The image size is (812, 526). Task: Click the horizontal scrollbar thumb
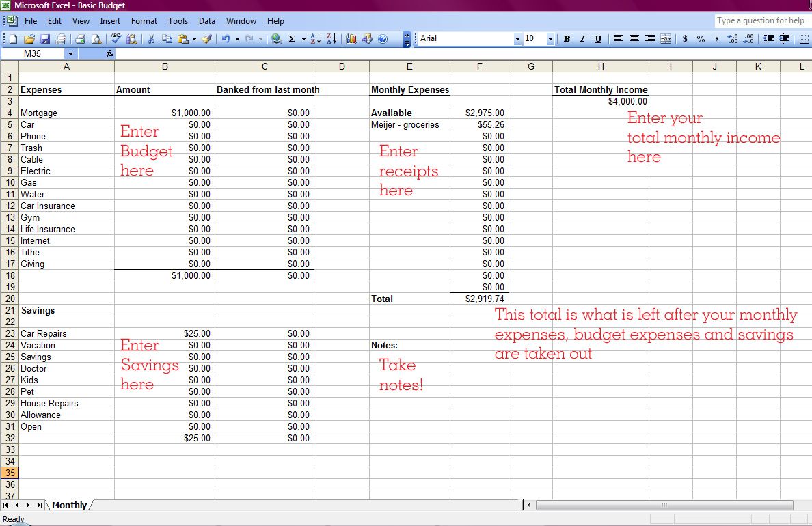pos(664,505)
